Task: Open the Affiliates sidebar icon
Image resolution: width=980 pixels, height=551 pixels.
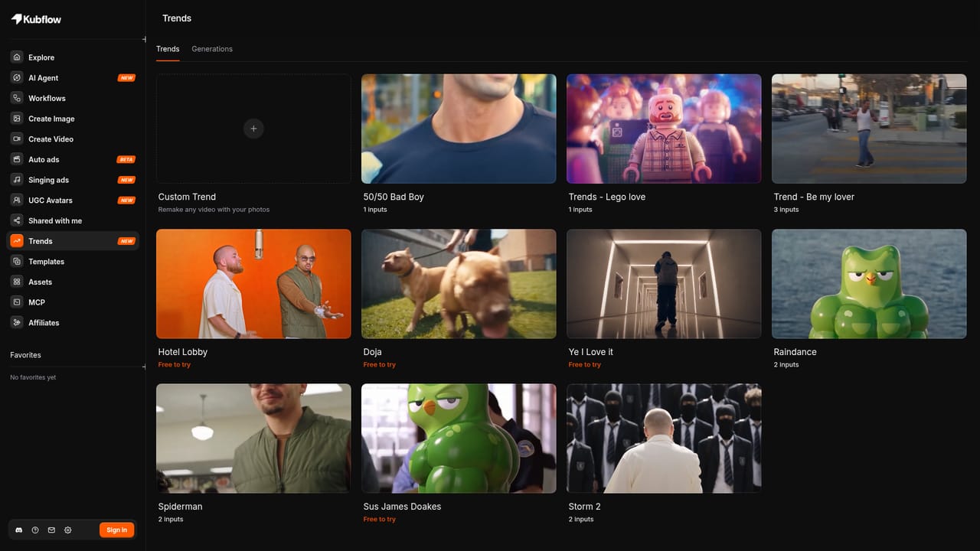Action: click(17, 323)
